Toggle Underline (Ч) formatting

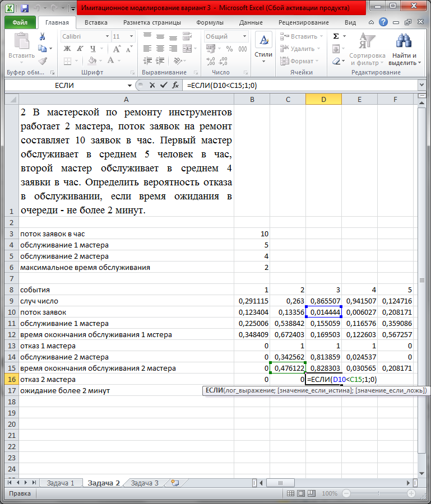click(92, 49)
